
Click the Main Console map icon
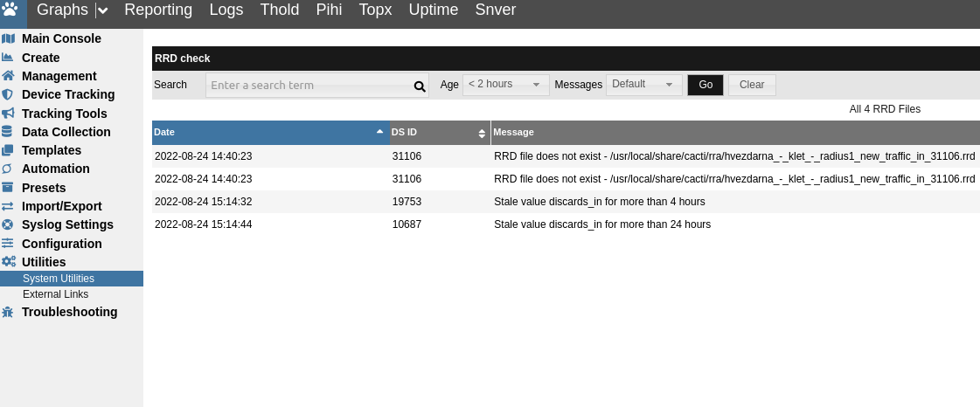[x=8, y=38]
